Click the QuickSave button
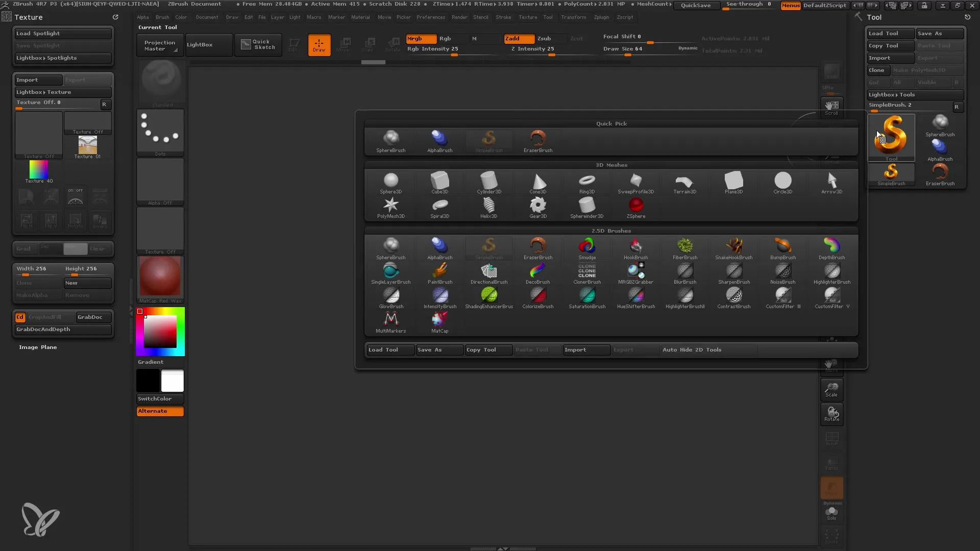 point(696,6)
